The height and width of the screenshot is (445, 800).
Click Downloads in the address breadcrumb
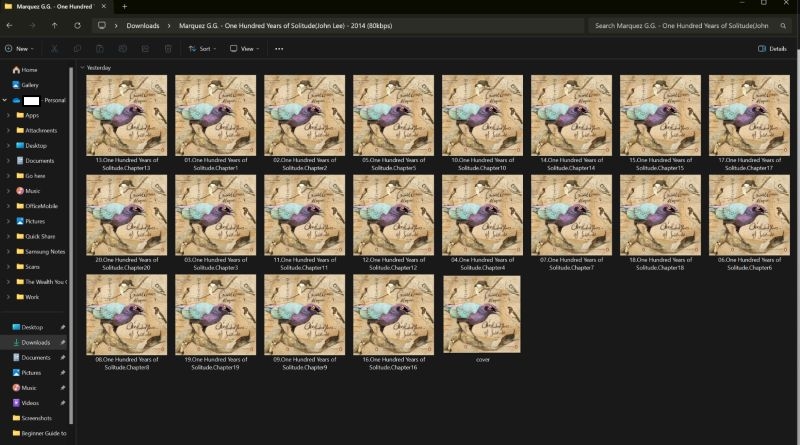(142, 25)
